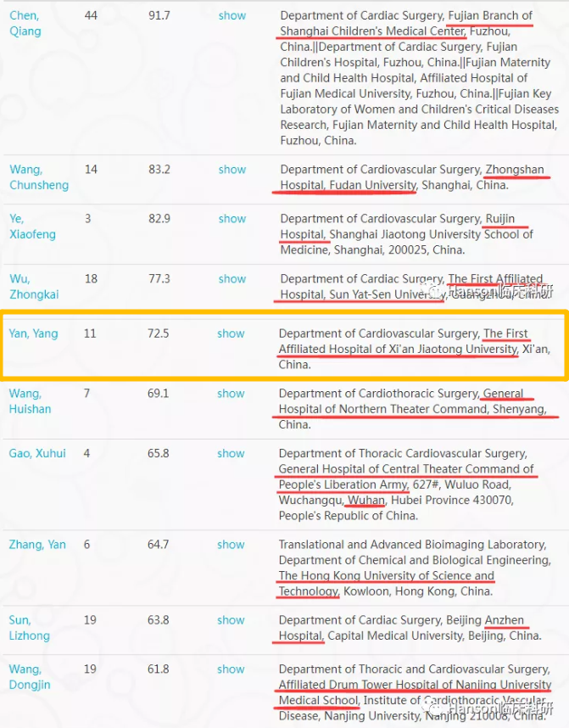Select score value 91.7
The height and width of the screenshot is (728, 569).
tap(159, 15)
